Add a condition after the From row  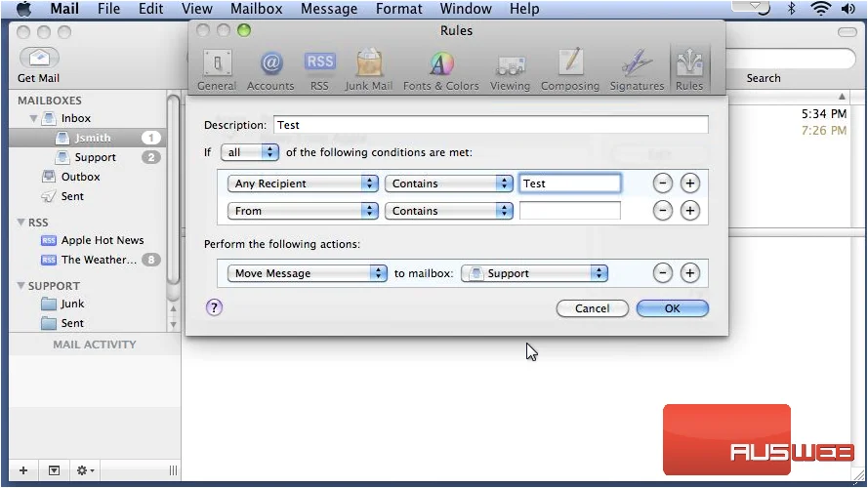pos(689,210)
